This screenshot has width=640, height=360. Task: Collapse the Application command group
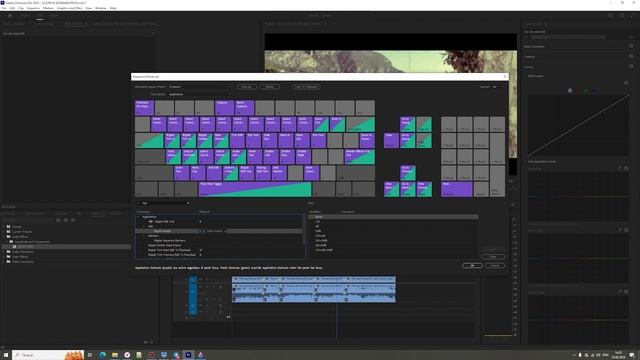[x=139, y=217]
